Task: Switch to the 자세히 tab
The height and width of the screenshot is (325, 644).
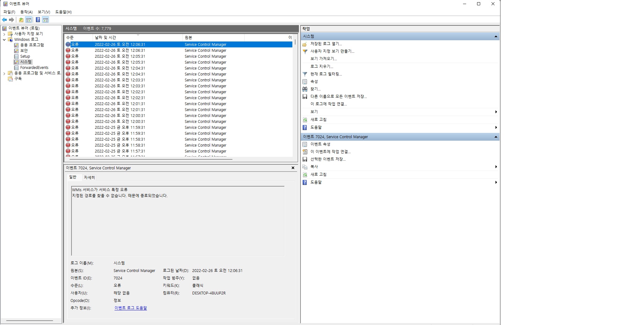Action: click(x=89, y=177)
